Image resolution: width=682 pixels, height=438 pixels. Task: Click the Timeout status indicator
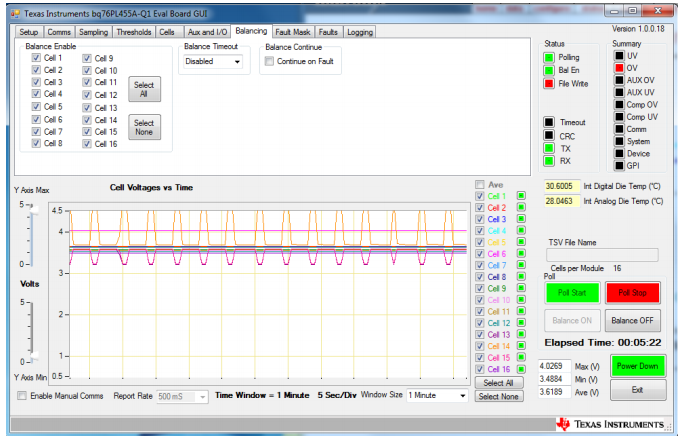549,122
